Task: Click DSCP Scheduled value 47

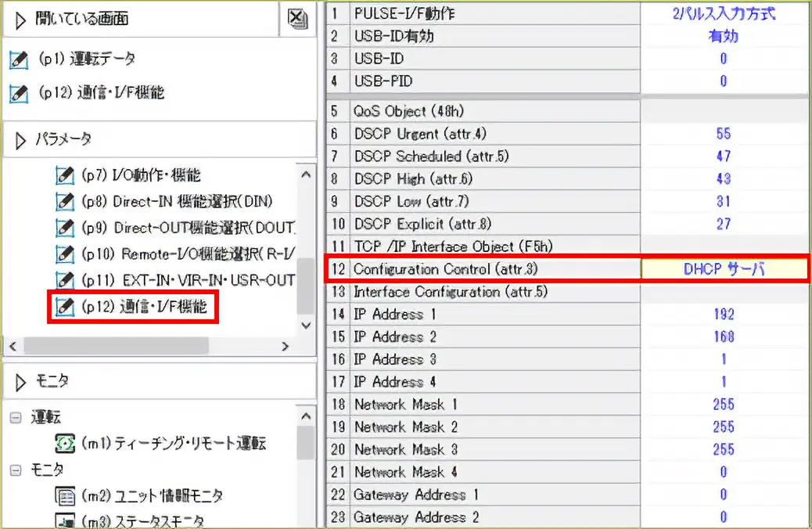Action: [x=724, y=156]
